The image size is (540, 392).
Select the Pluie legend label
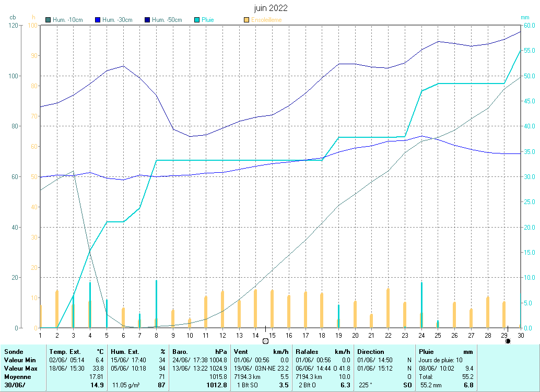(x=208, y=20)
